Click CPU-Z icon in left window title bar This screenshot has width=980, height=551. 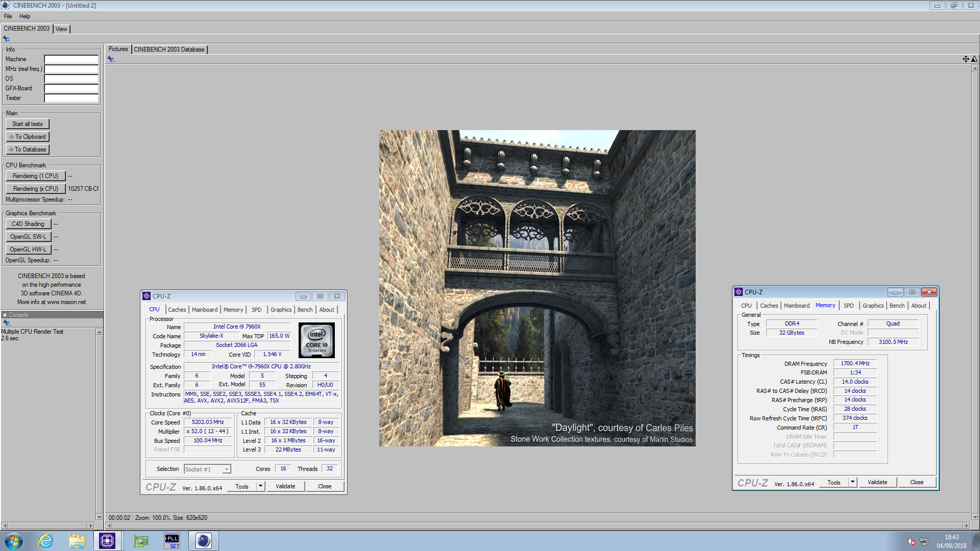[x=146, y=296]
